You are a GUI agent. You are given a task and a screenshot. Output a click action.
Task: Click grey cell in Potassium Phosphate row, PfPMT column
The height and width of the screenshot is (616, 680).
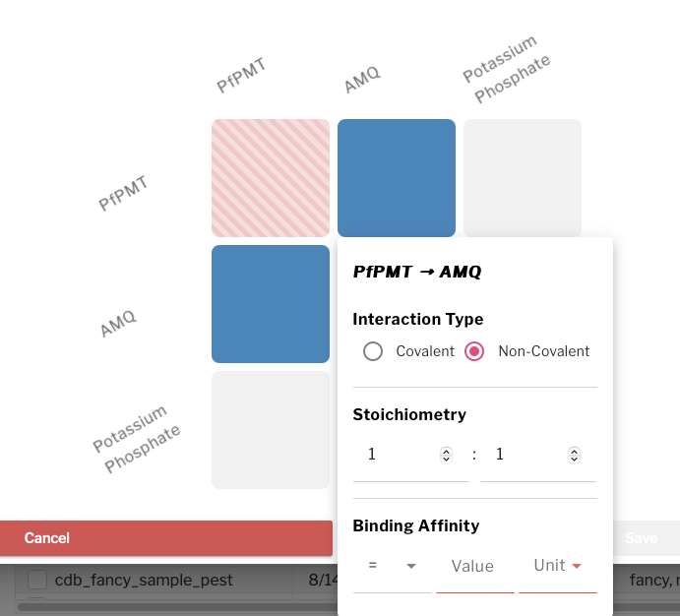pos(271,430)
